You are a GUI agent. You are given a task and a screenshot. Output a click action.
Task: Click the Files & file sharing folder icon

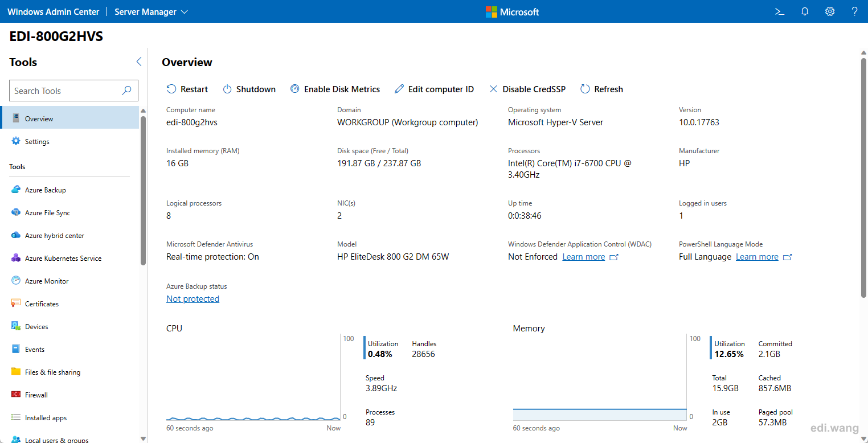tap(16, 372)
